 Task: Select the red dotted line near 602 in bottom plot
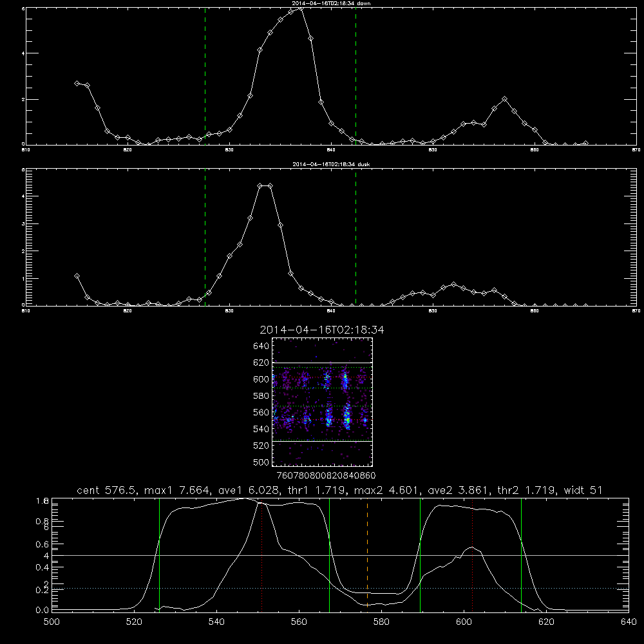point(472,554)
